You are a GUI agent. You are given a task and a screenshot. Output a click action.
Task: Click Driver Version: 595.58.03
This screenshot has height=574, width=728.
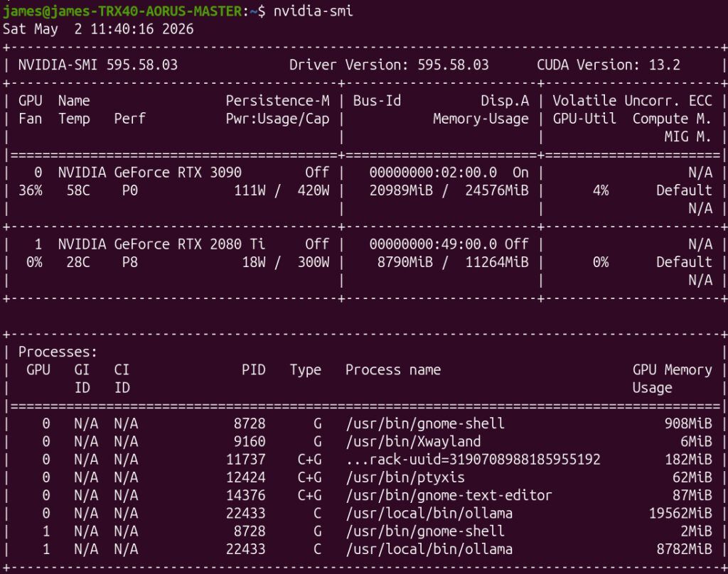(x=389, y=65)
